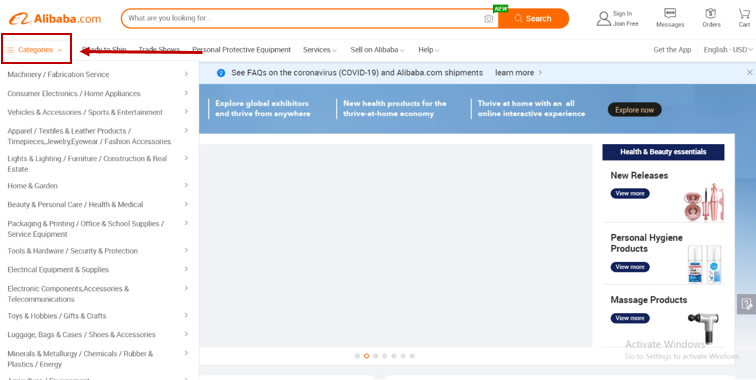Open image search via camera icon
The height and width of the screenshot is (380, 756).
pyautogui.click(x=488, y=19)
